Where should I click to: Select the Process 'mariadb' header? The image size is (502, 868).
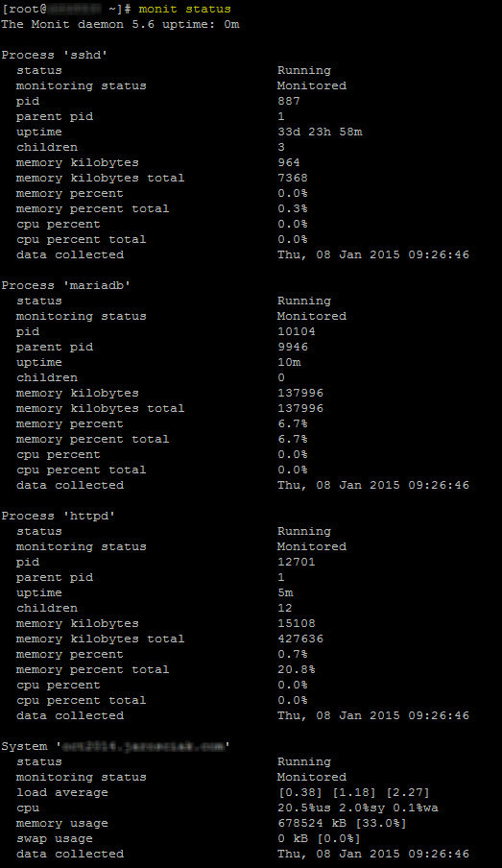[x=66, y=285]
